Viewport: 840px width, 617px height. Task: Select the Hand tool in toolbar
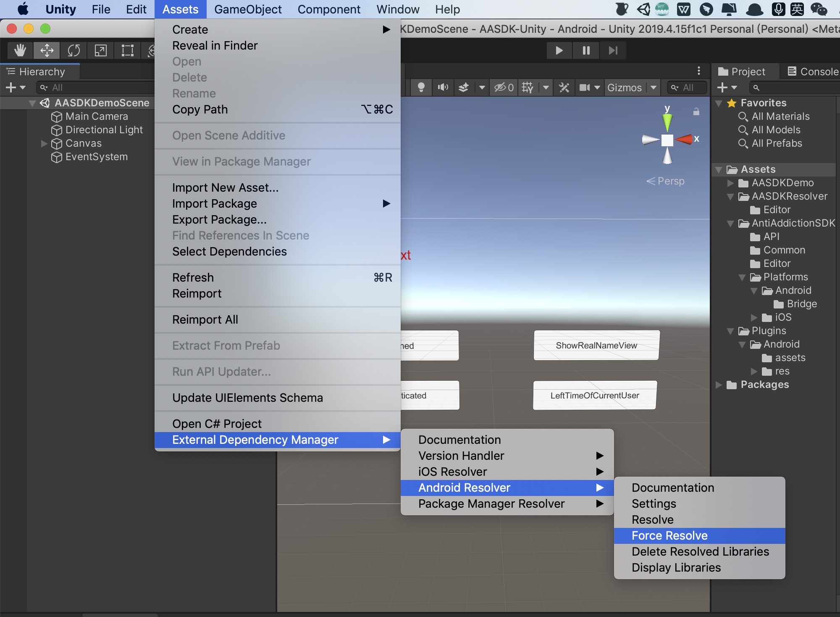click(20, 50)
